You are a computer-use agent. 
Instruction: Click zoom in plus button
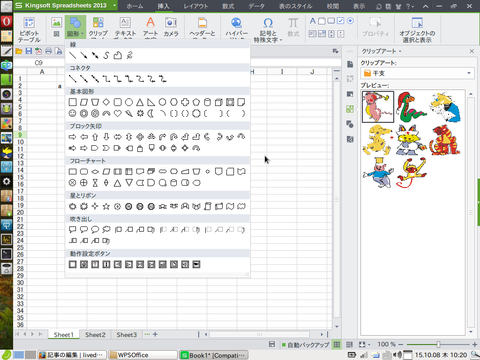click(475, 344)
